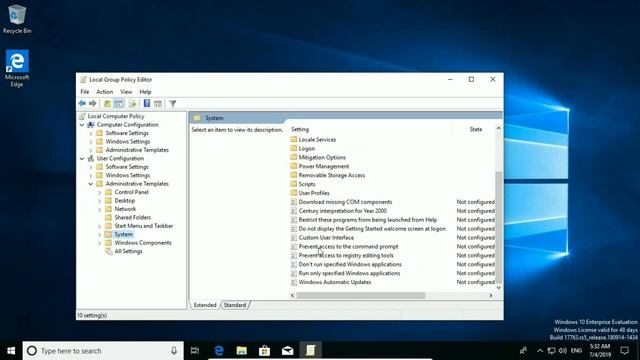This screenshot has width=640, height=360.
Task: Expand the Start Menu and Taskbar node
Action: coord(100,226)
